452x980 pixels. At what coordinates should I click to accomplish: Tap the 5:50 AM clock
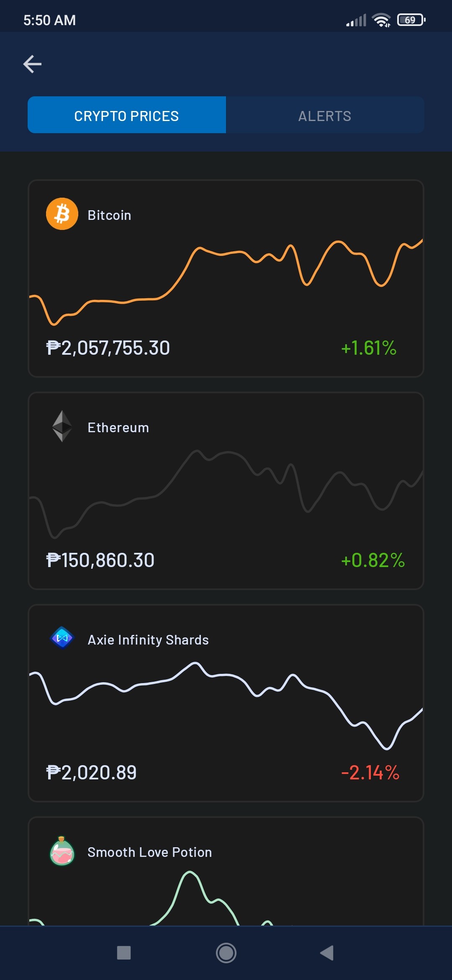49,20
